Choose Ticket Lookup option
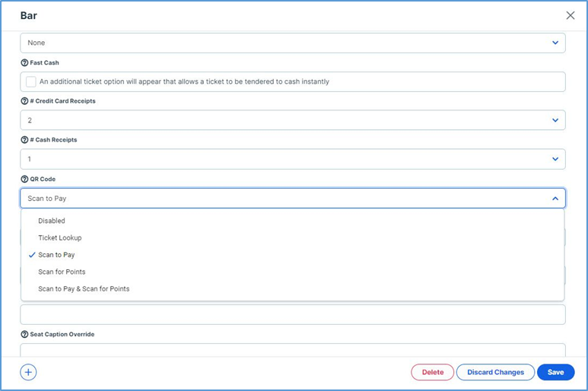 click(x=60, y=238)
